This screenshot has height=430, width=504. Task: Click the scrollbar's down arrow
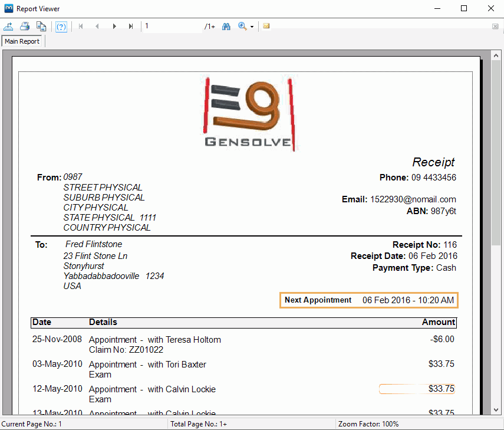click(496, 409)
